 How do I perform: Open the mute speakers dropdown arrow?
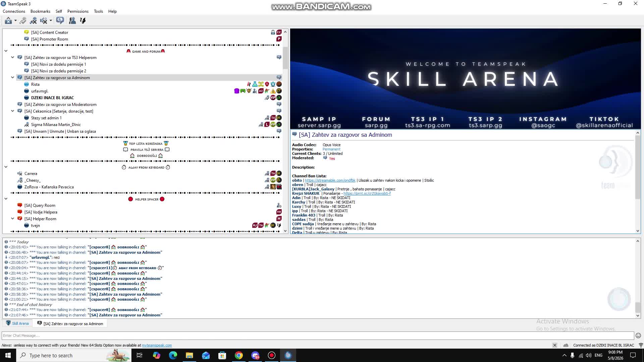(x=51, y=21)
